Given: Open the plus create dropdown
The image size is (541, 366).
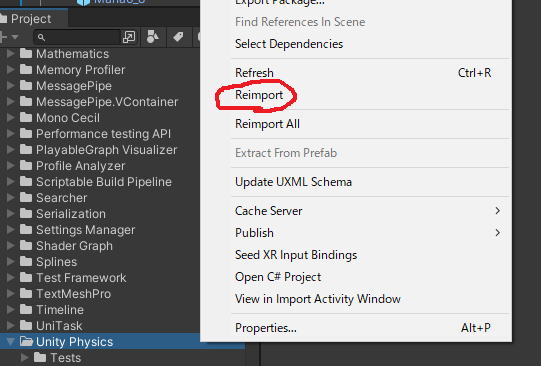Looking at the screenshot, I should 9,37.
